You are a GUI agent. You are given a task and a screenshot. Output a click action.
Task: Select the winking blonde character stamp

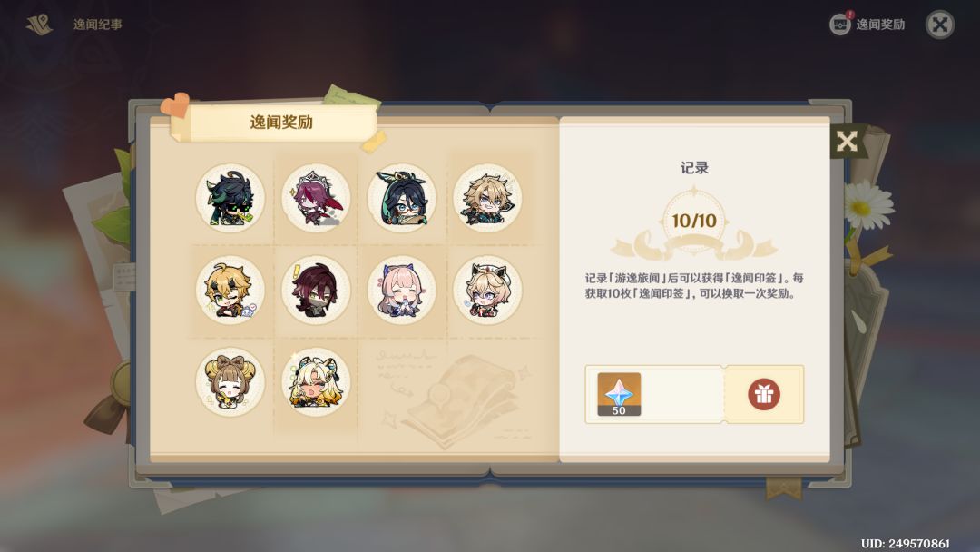click(230, 290)
